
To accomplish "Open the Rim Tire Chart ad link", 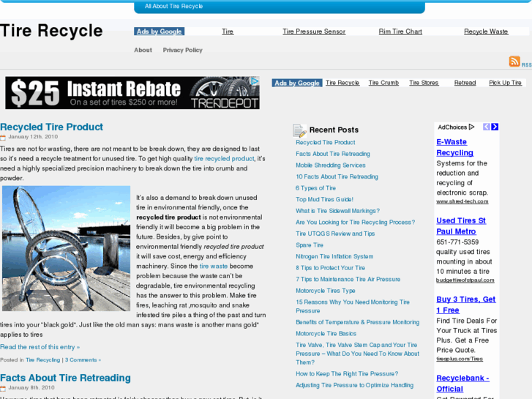I will pos(400,31).
